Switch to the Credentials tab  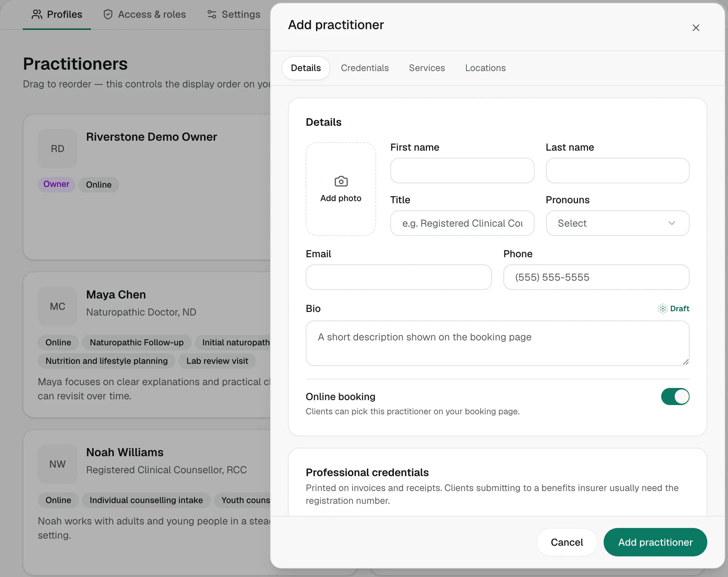point(365,68)
